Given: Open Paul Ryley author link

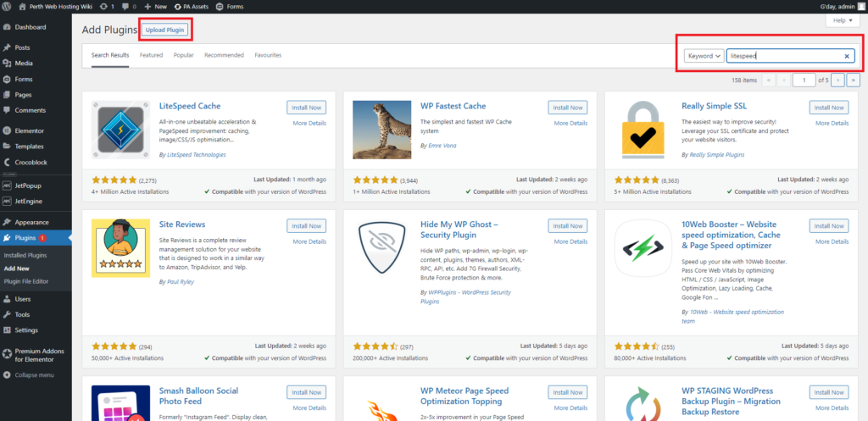Looking at the screenshot, I should click(x=181, y=281).
